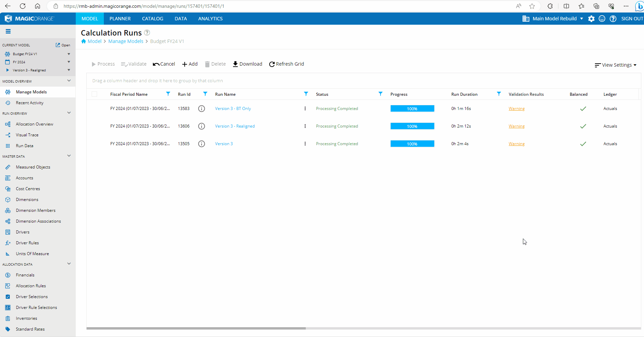Open row options for Version 3 - Realigned
644x337 pixels.
click(x=305, y=126)
